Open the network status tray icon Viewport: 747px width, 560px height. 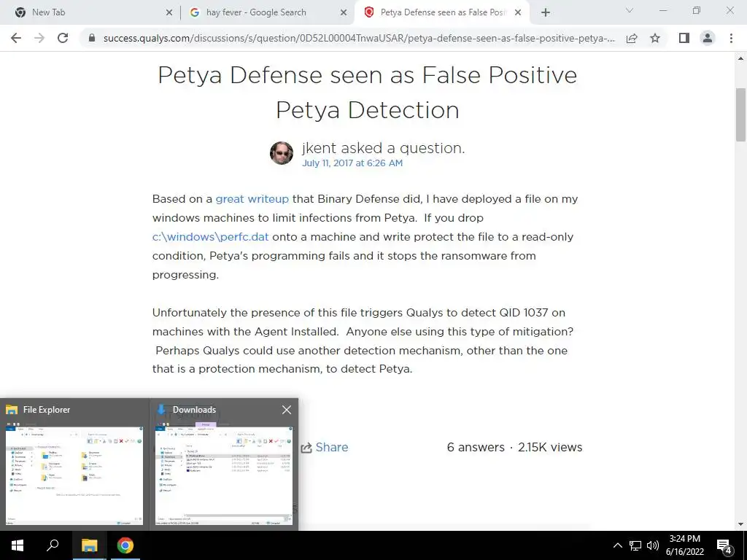point(635,545)
